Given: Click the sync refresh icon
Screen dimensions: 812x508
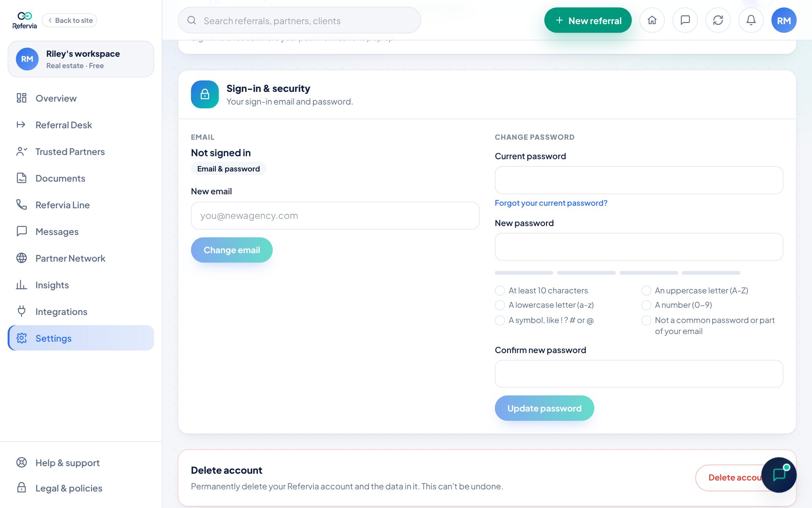Looking at the screenshot, I should coord(718,20).
